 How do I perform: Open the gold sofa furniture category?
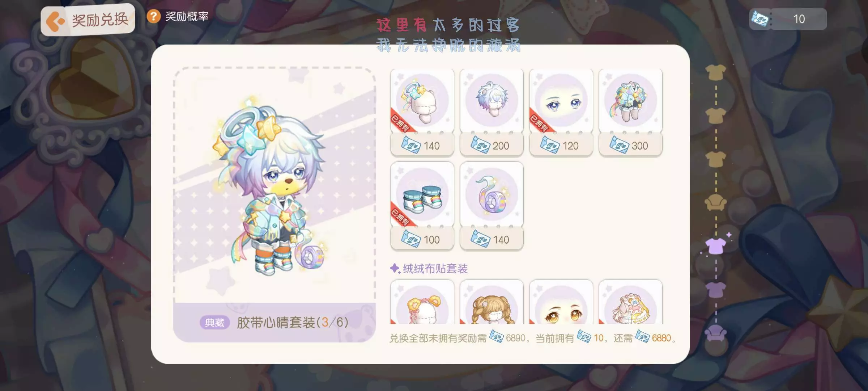(716, 202)
